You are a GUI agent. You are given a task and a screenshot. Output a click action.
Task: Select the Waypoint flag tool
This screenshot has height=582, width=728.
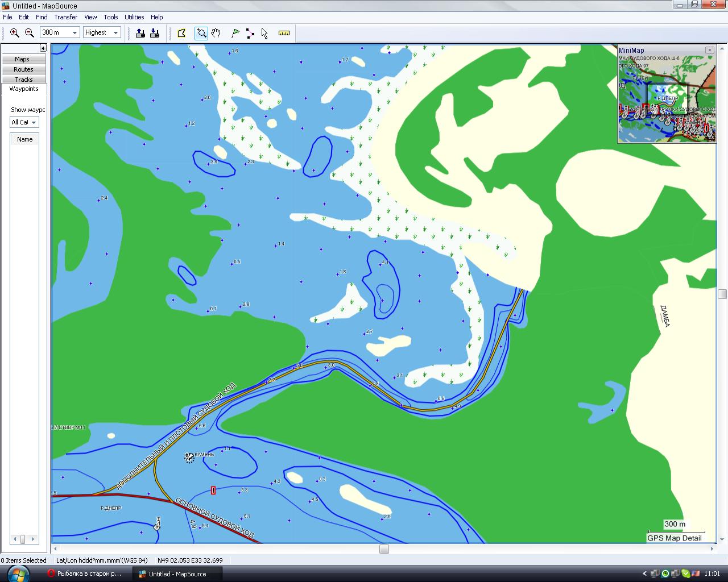click(x=235, y=33)
